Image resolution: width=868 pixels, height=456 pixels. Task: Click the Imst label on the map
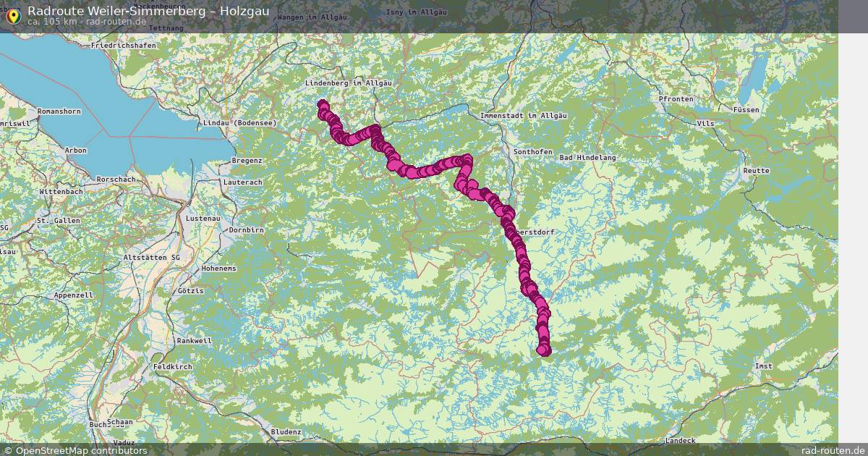coord(762,366)
